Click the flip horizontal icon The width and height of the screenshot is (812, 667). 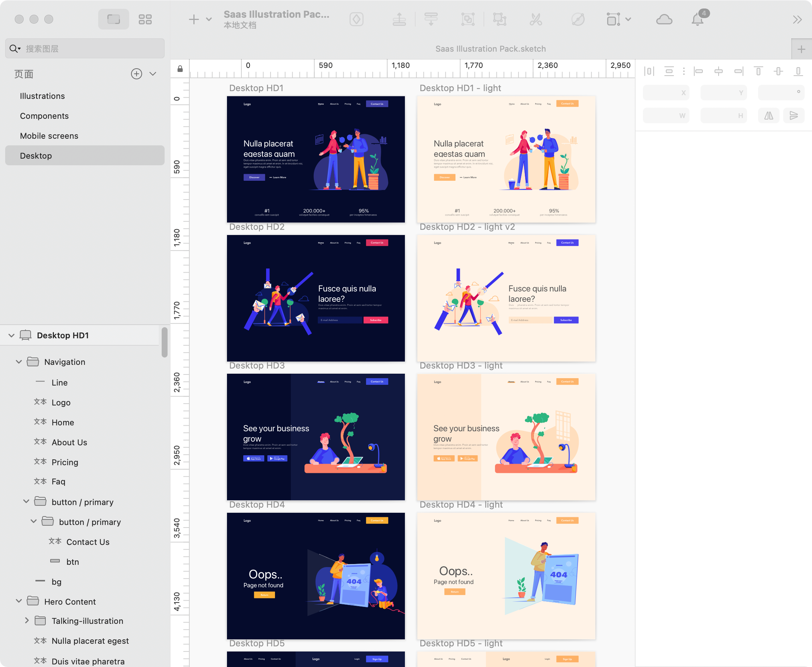click(768, 115)
